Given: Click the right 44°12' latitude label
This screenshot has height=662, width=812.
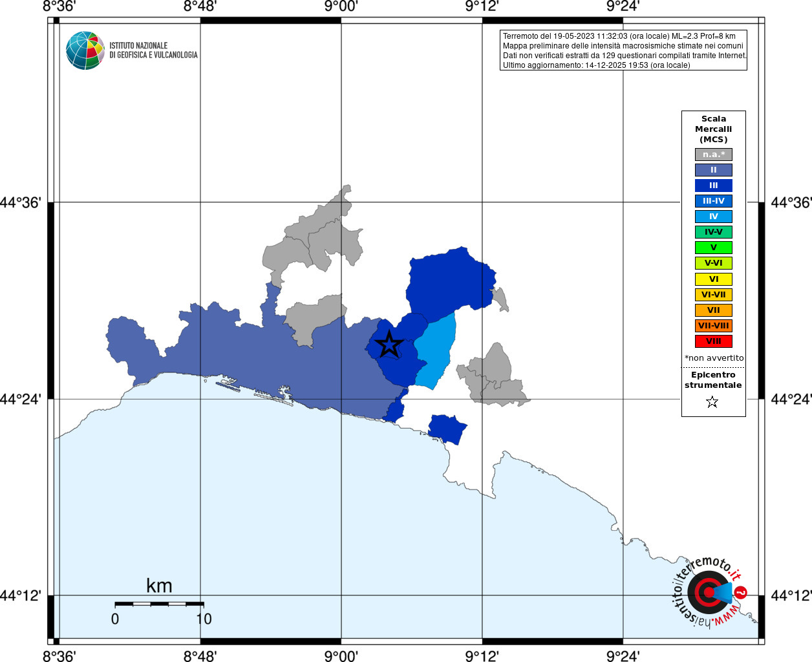Looking at the screenshot, I should click(x=791, y=595).
